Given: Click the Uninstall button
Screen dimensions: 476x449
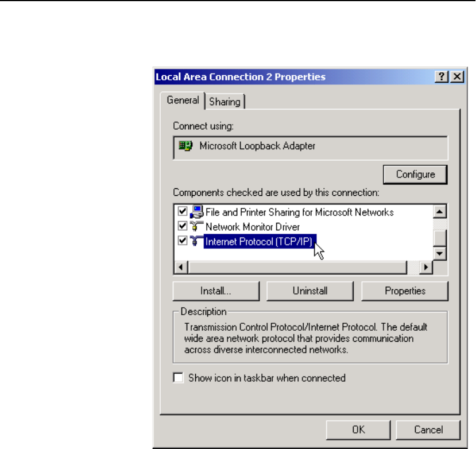Looking at the screenshot, I should (x=310, y=291).
